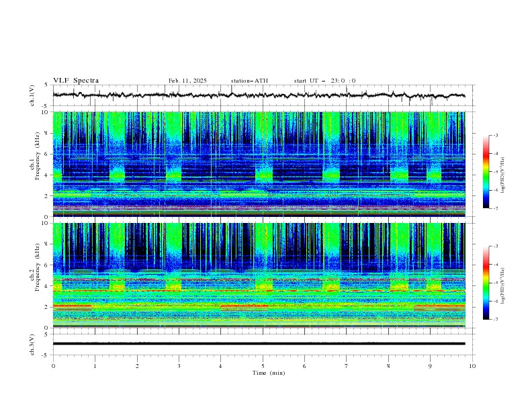Viewport: 532px width, 411px height.
Task: Click the ch.1 waveform trace
Action: [x=259, y=95]
